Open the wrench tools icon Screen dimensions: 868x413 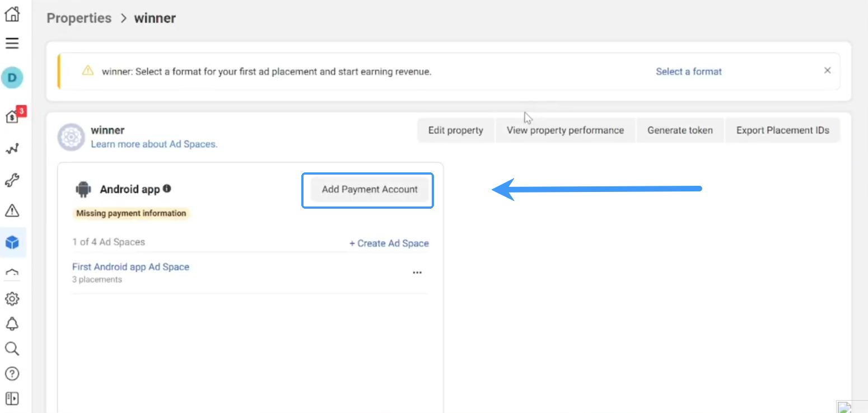(x=12, y=180)
